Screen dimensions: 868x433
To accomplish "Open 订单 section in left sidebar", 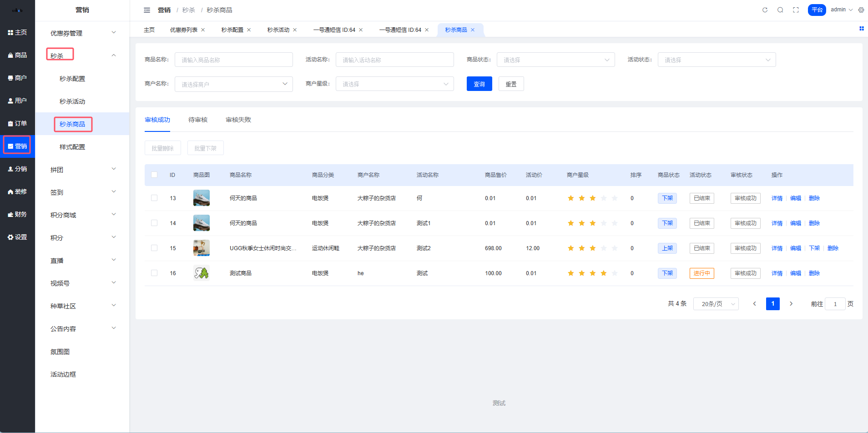I will (17, 123).
